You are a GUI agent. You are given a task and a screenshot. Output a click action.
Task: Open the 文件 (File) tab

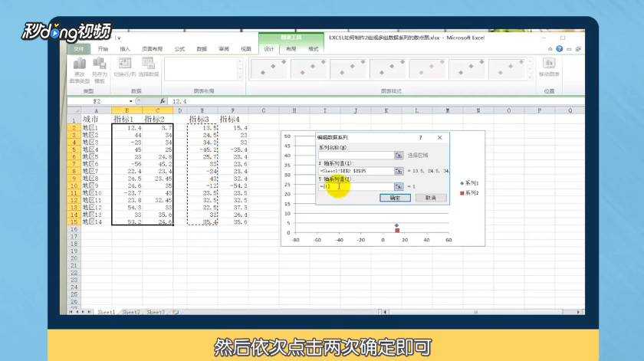click(x=78, y=49)
